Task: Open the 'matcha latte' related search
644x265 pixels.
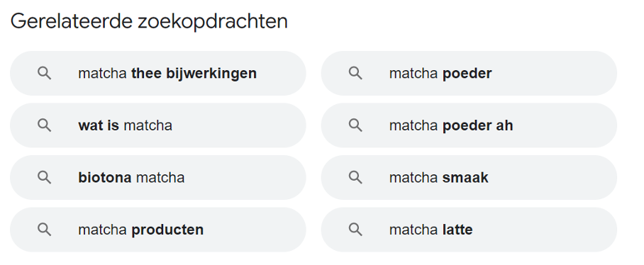Action: coord(431,230)
